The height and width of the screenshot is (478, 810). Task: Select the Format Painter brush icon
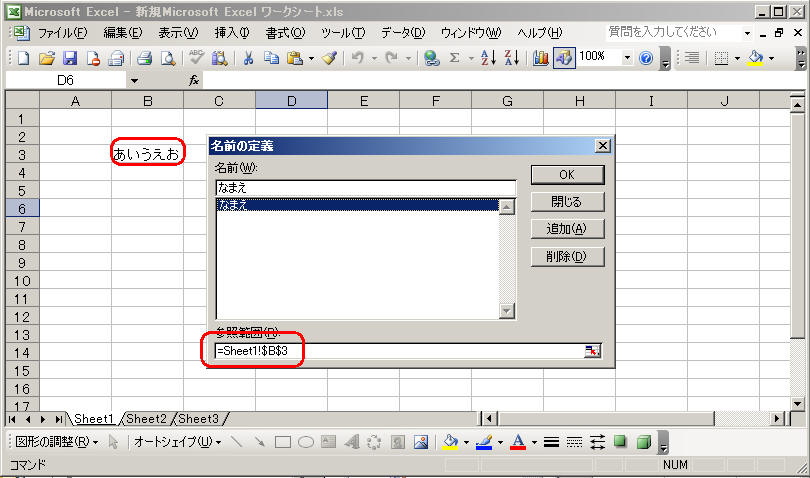pos(329,58)
